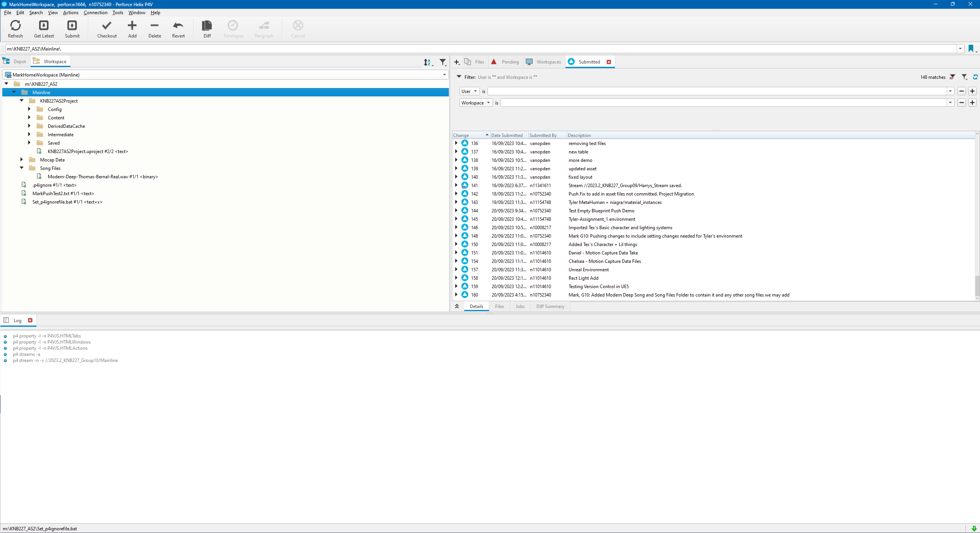Switch to the Pending tab
This screenshot has width=980, height=533.
(x=506, y=62)
